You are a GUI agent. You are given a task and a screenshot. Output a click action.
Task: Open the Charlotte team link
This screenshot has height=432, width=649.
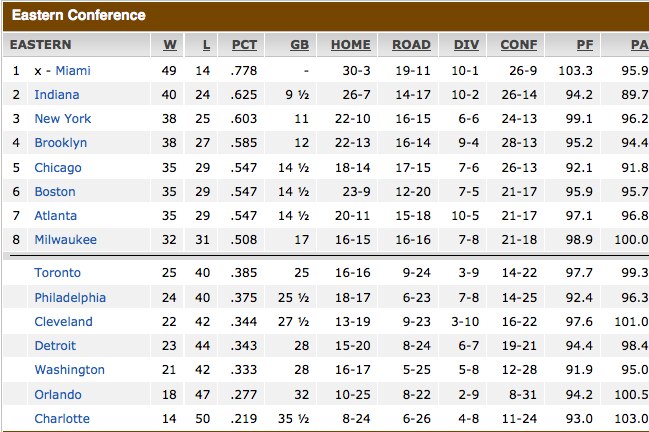[62, 418]
